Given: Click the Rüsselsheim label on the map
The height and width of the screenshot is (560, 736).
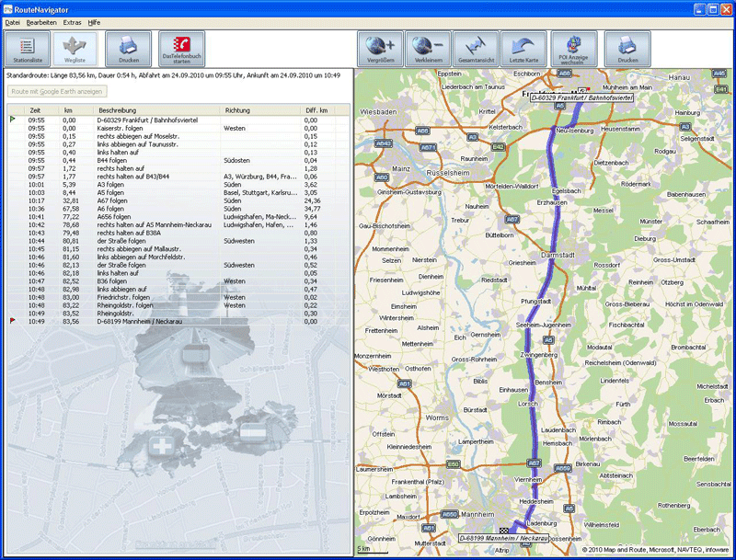Looking at the screenshot, I should pos(448,173).
